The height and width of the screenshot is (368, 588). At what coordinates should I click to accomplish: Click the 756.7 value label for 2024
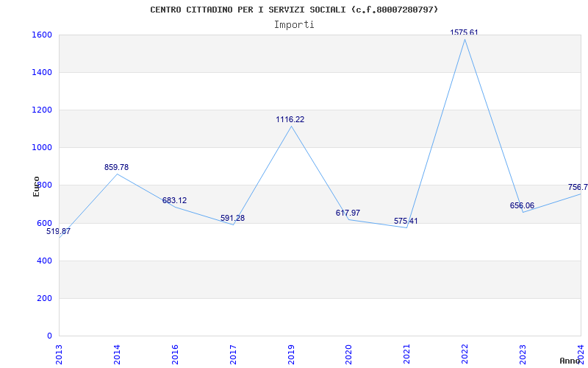pos(578,188)
